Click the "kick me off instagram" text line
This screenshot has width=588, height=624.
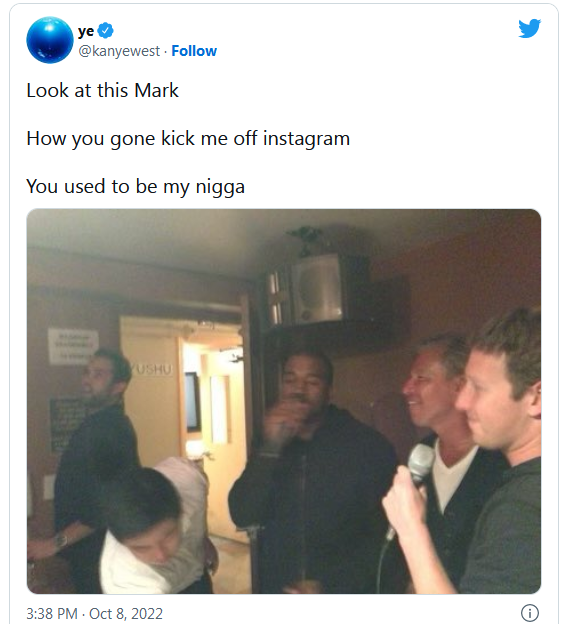click(x=188, y=138)
